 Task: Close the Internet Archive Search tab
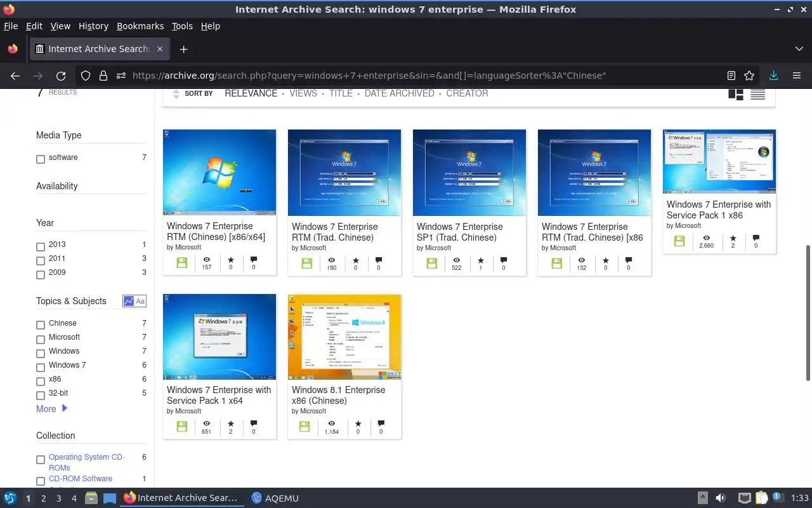pyautogui.click(x=160, y=49)
